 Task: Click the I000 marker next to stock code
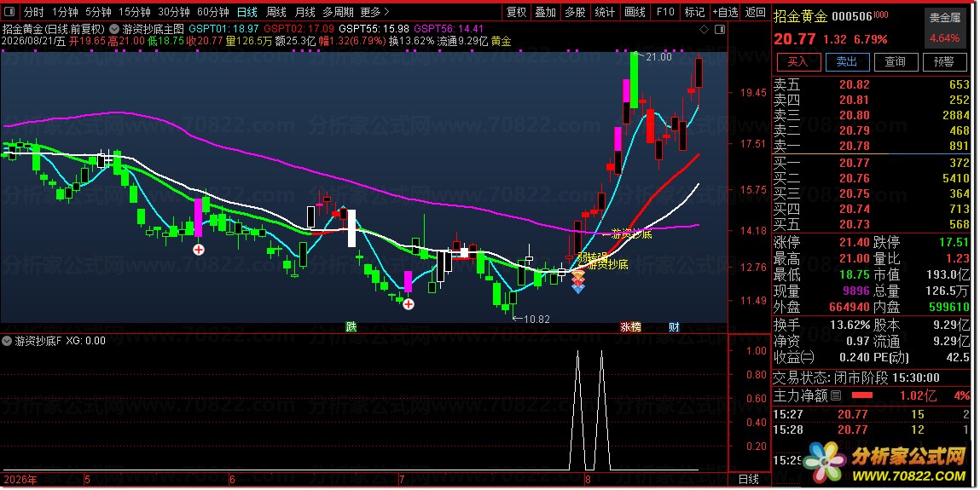880,15
